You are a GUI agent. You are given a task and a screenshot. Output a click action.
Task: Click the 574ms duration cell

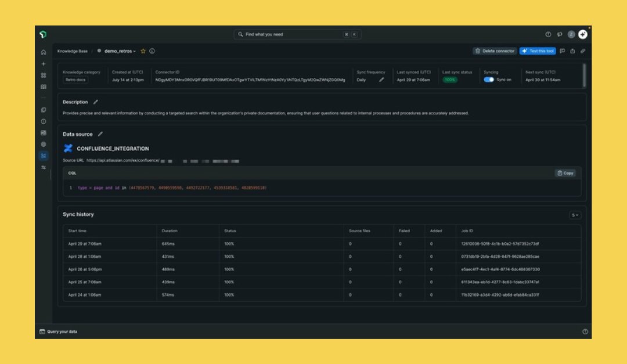click(168, 295)
